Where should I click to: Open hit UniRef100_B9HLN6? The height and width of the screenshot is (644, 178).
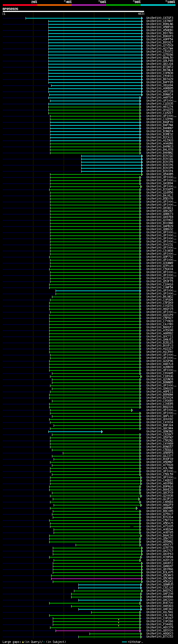[160, 24]
